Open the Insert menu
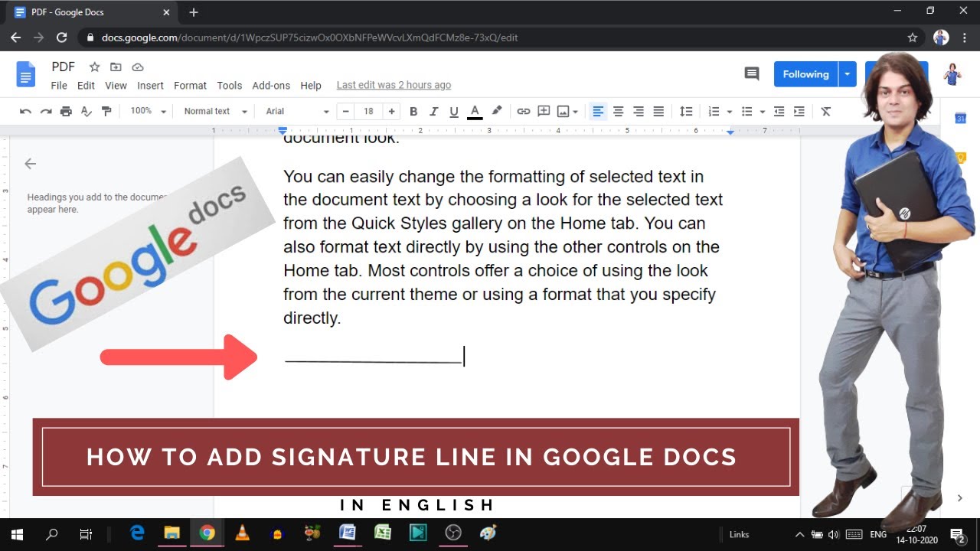 coord(151,86)
